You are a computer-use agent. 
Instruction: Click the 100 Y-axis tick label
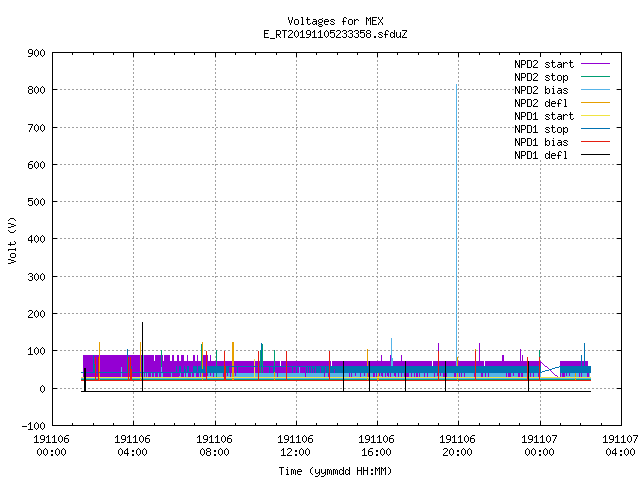36,351
